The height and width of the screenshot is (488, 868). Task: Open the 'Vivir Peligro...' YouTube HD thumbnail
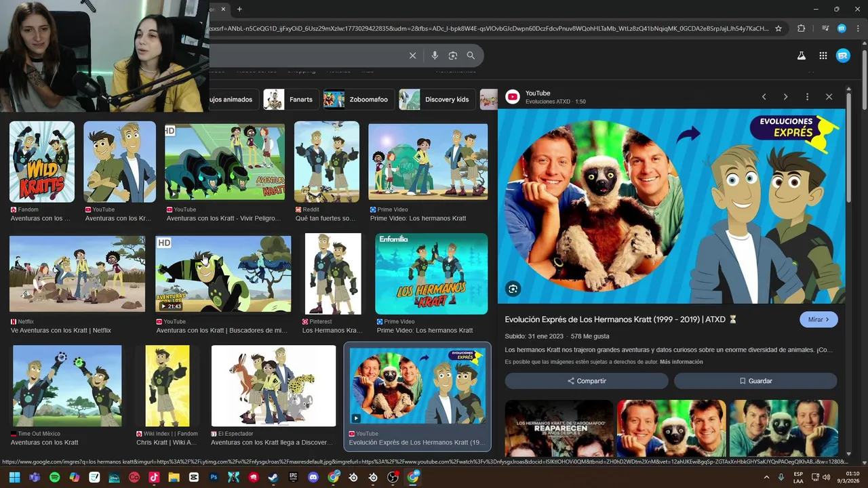pyautogui.click(x=224, y=162)
